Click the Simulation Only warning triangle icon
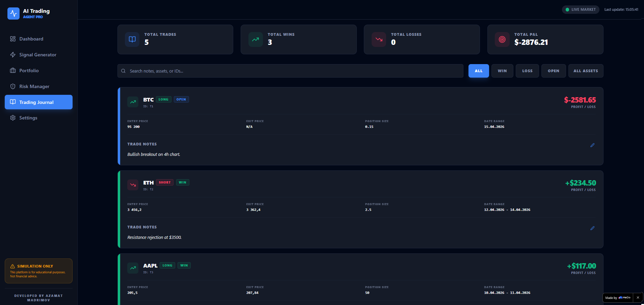Image resolution: width=644 pixels, height=305 pixels. coord(12,266)
